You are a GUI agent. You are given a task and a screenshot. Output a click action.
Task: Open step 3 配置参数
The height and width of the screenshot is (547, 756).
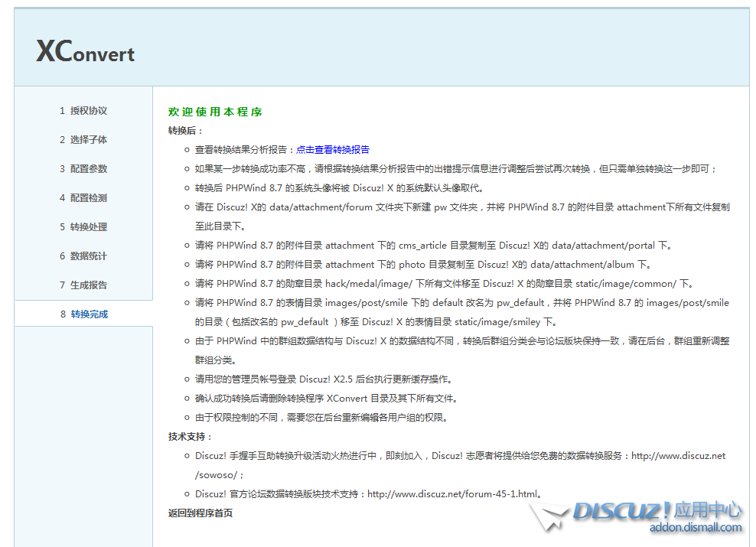point(83,169)
